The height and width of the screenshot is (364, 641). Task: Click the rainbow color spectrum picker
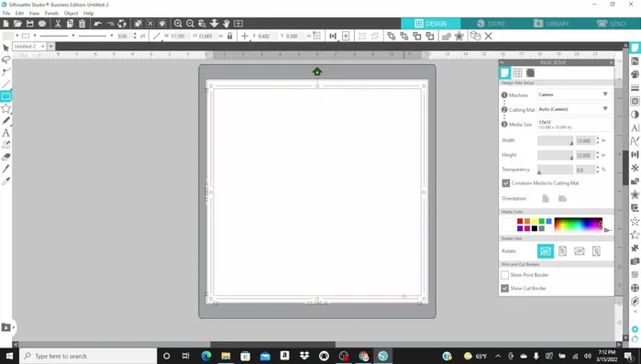click(x=579, y=225)
